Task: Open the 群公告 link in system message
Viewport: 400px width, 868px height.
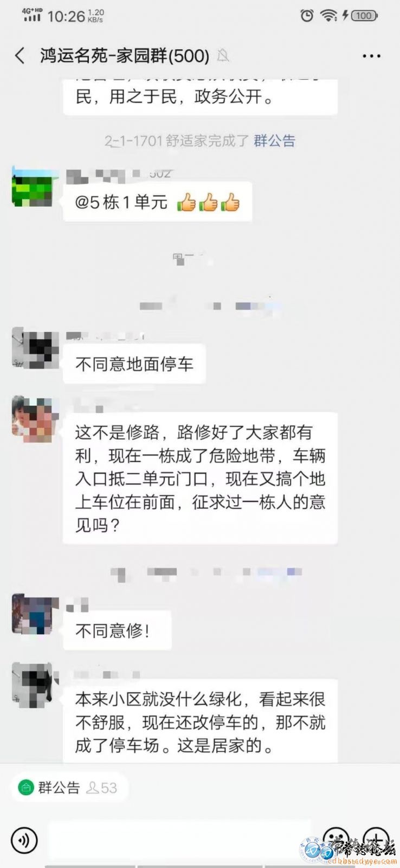Action: pyautogui.click(x=274, y=141)
